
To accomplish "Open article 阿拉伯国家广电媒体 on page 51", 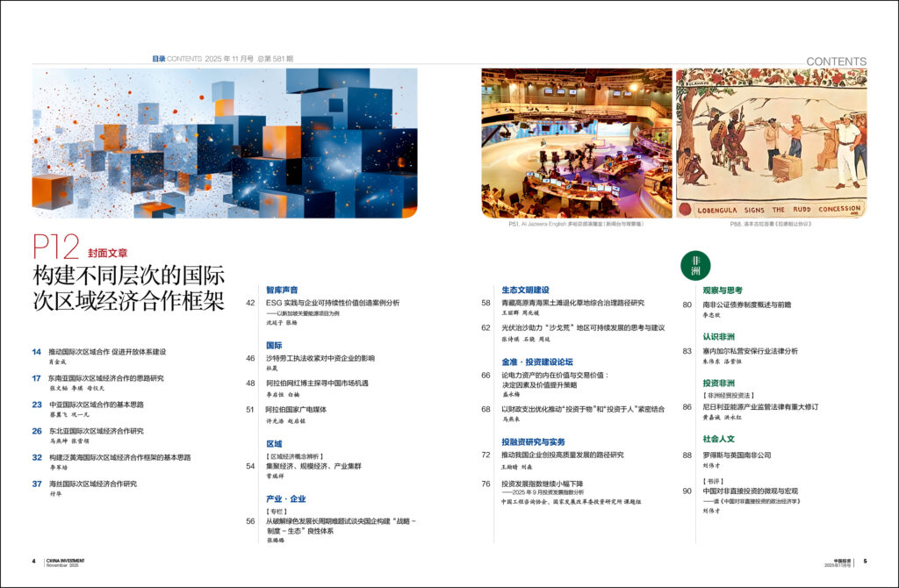I will tap(296, 409).
